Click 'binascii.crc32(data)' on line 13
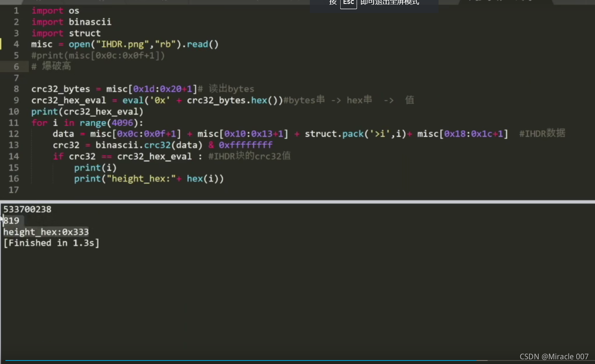Image resolution: width=595 pixels, height=364 pixels. (149, 145)
